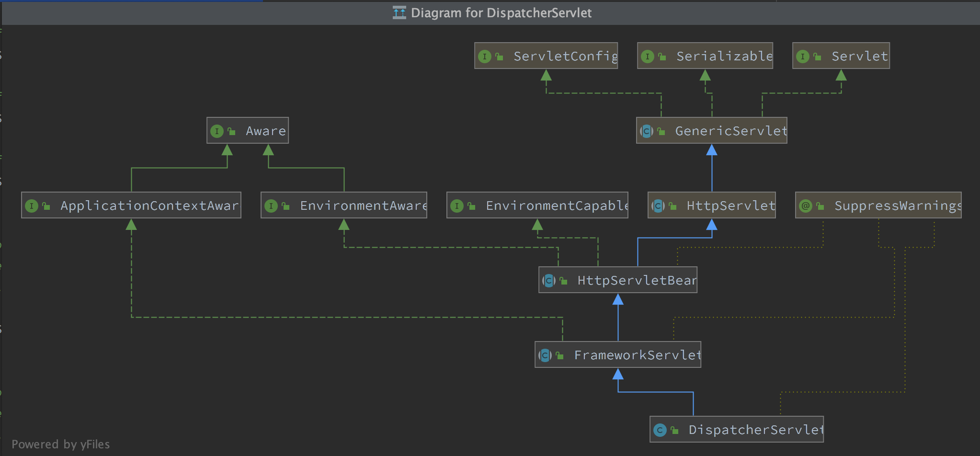Click the public lock icon on HttpServlet
980x456 pixels.
[x=672, y=206]
